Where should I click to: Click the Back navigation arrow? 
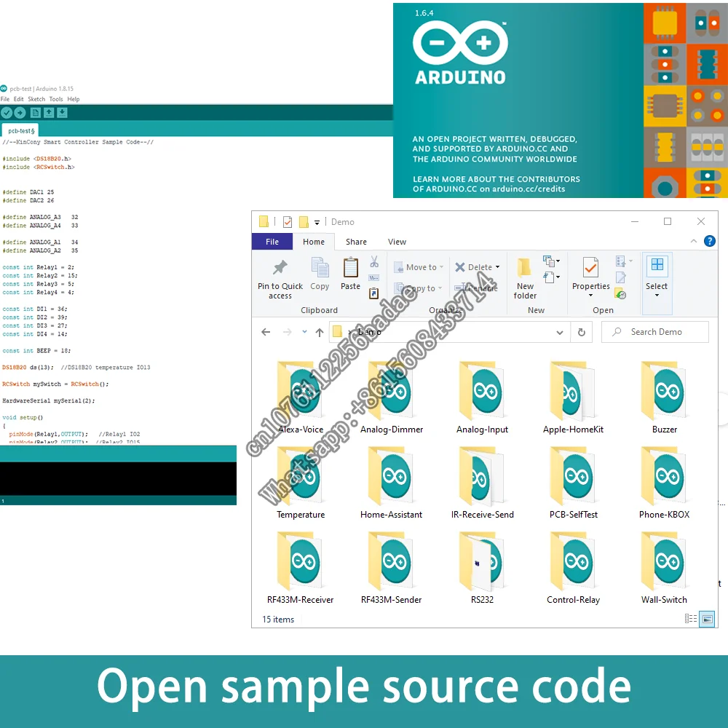point(266,332)
